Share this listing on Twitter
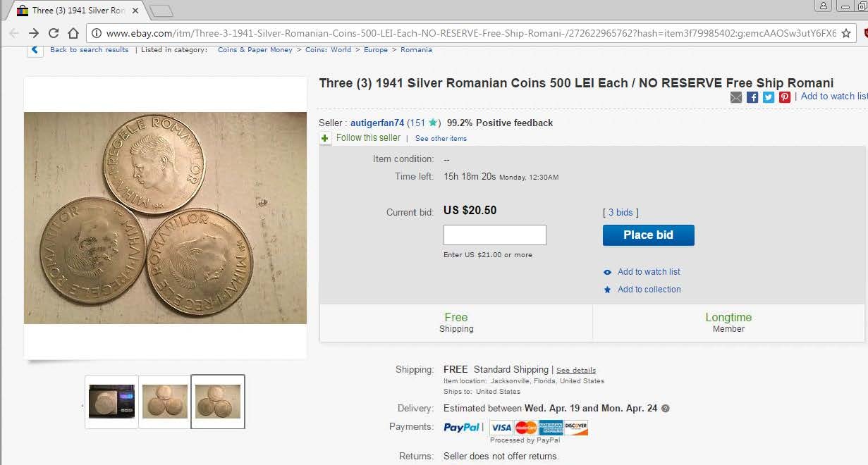This screenshot has height=465, width=868. 769,97
